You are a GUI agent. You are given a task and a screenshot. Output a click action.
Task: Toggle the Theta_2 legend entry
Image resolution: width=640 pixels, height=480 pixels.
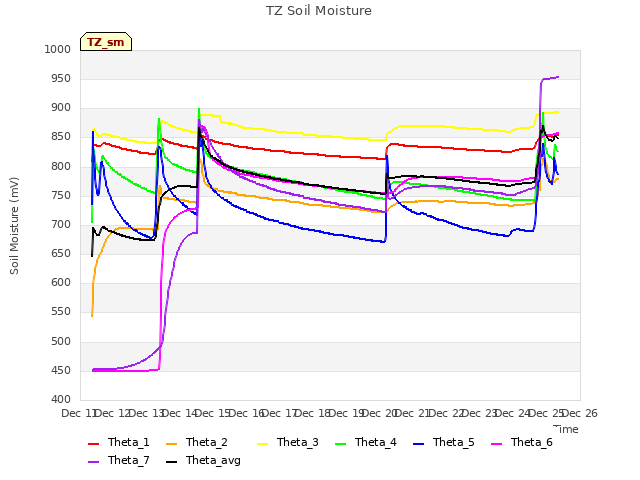(x=197, y=442)
